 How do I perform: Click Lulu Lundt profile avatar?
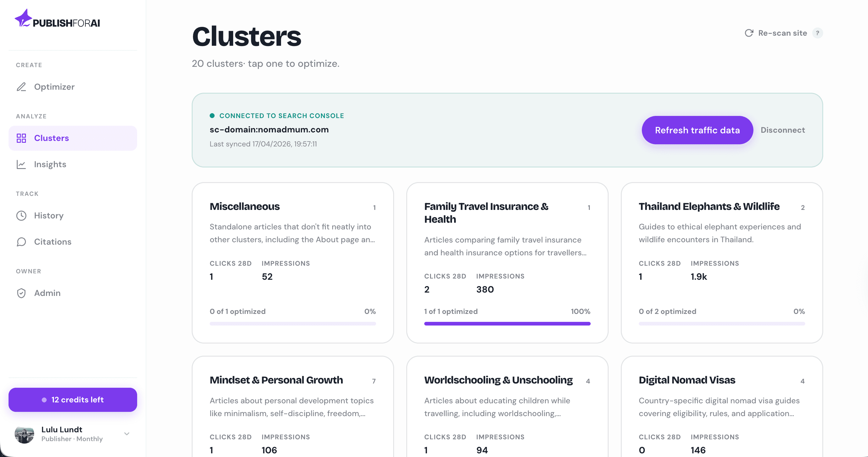click(24, 434)
